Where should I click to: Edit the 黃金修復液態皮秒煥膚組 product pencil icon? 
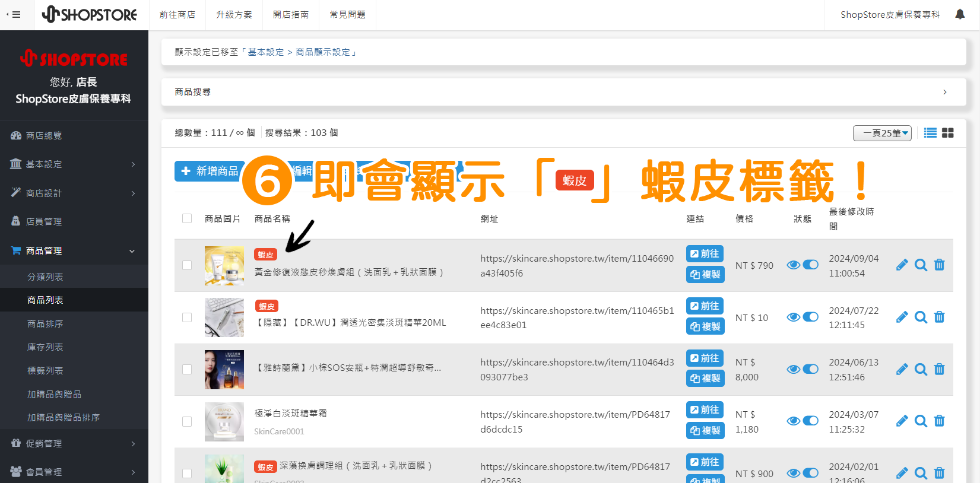(902, 265)
